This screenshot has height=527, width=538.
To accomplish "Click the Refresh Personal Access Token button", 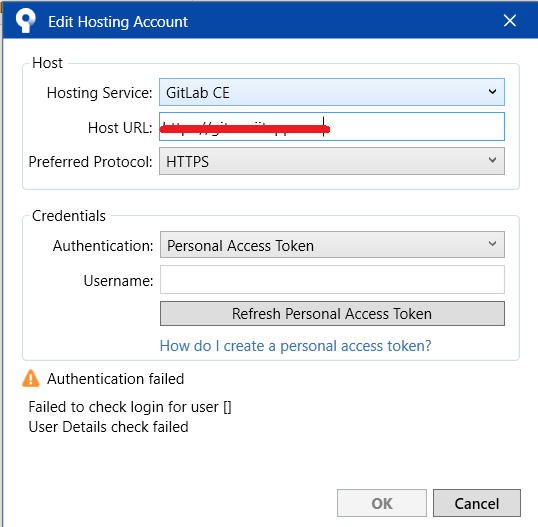I will (x=332, y=314).
